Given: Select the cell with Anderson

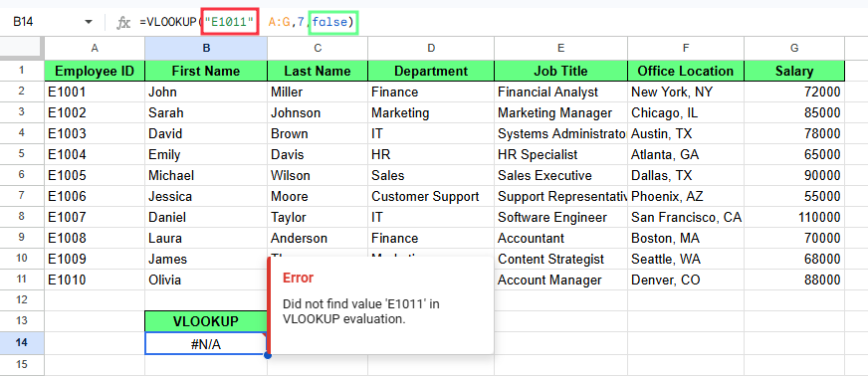Looking at the screenshot, I should 318,239.
